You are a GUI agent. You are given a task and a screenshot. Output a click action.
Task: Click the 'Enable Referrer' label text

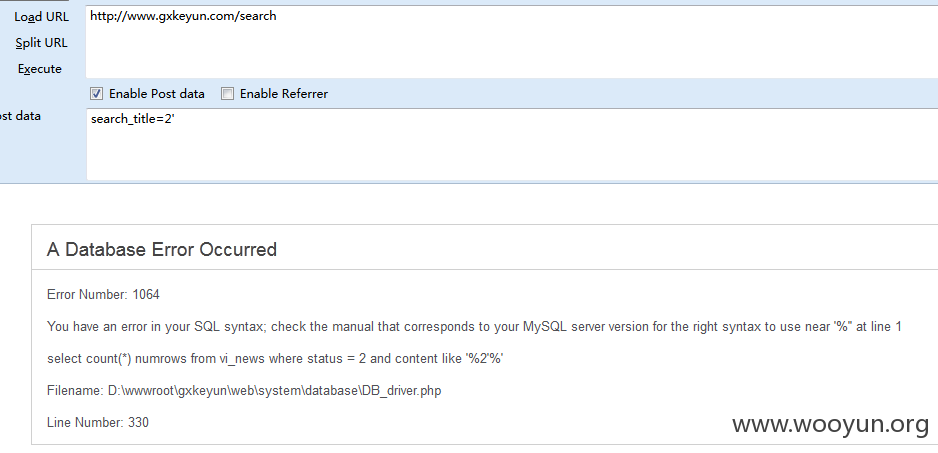coord(284,94)
